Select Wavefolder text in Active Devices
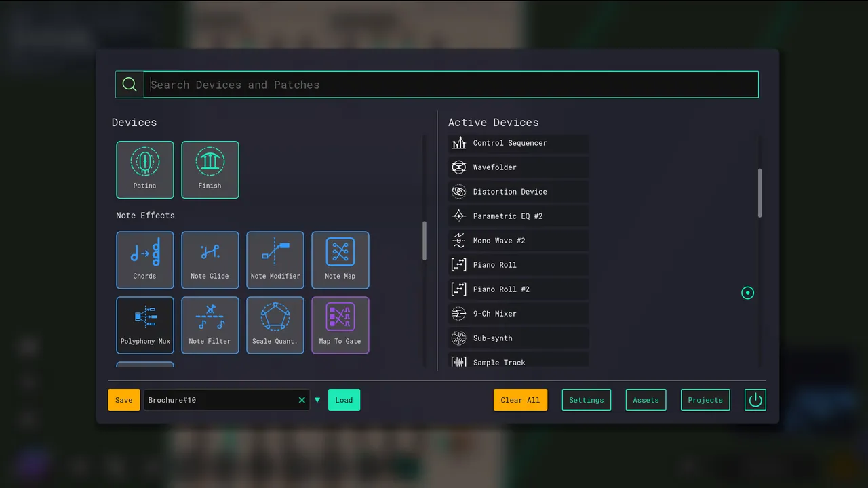This screenshot has height=488, width=868. tap(495, 167)
